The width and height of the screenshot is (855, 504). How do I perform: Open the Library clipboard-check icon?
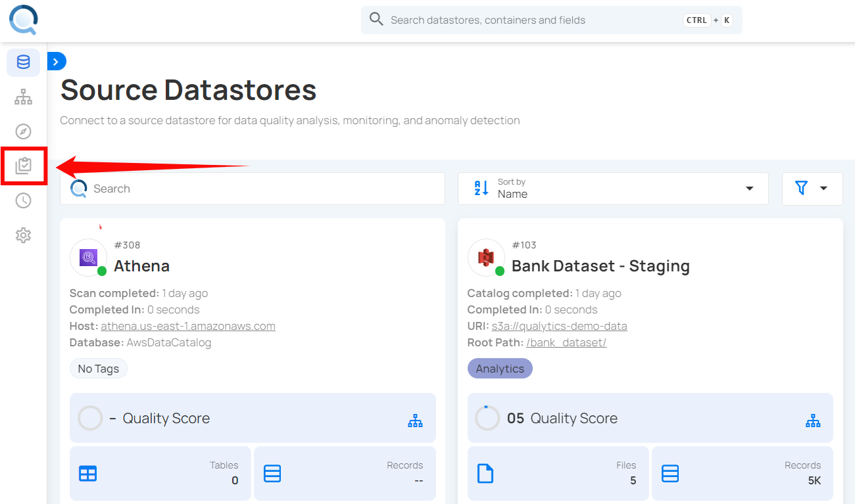(x=23, y=166)
